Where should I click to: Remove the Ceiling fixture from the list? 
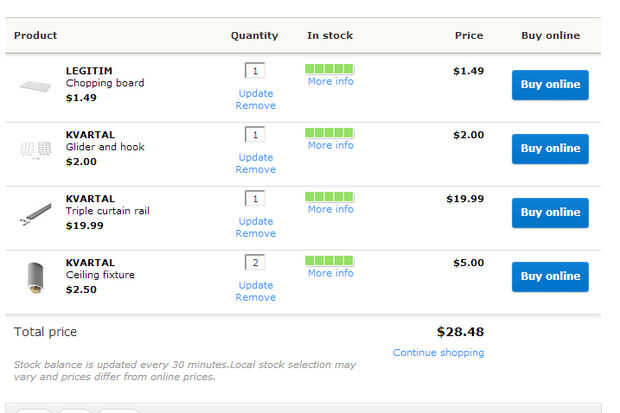tap(255, 297)
